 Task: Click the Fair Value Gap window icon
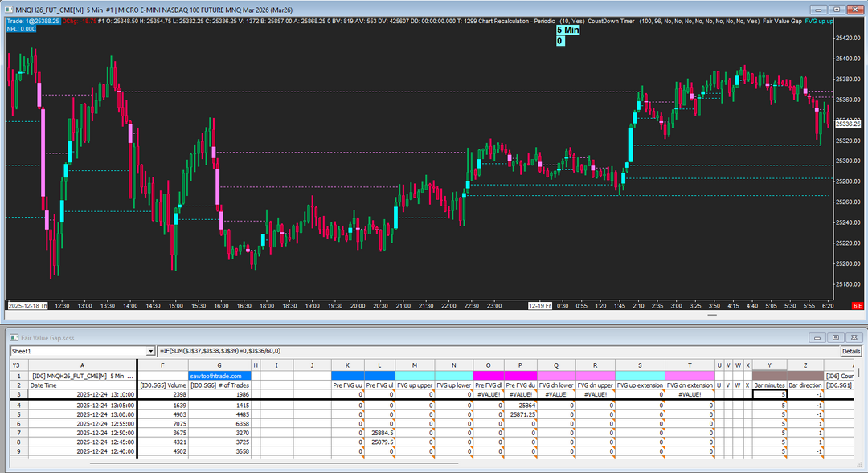[x=14, y=338]
